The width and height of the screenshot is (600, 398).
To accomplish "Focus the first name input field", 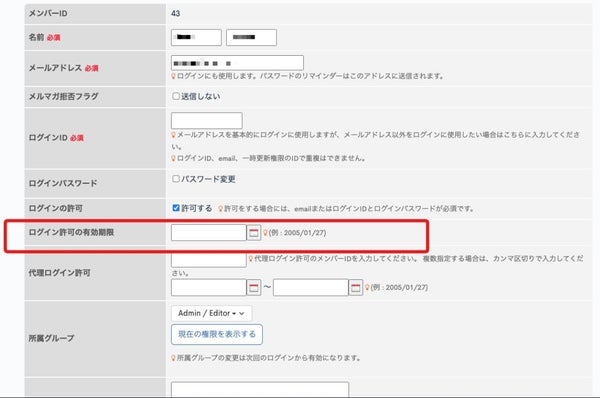I will point(196,38).
